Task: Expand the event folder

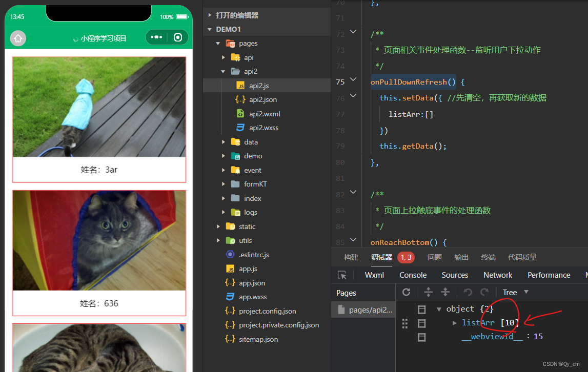Action: coord(223,170)
